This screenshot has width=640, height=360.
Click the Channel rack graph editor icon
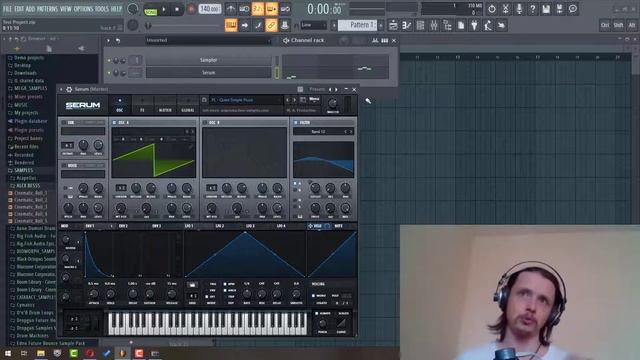click(x=375, y=40)
